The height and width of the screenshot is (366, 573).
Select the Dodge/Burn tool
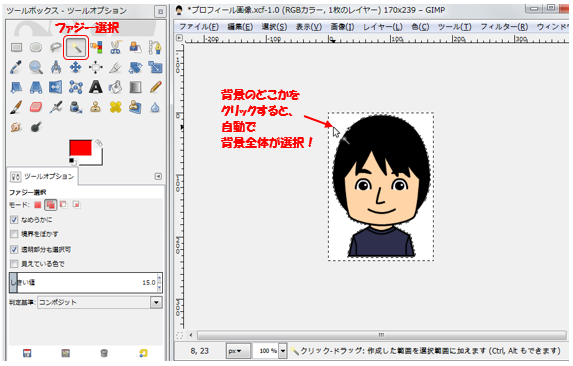click(36, 127)
